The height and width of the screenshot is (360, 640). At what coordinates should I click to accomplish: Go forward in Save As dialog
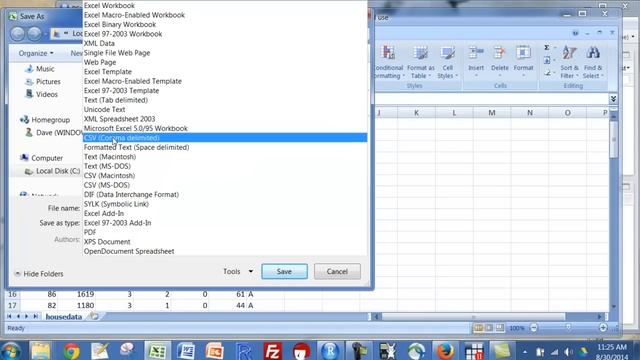click(x=35, y=33)
